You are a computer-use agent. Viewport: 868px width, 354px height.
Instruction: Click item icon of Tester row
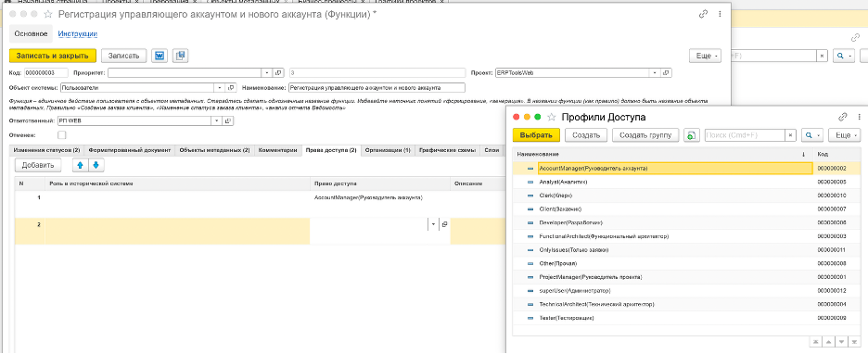coord(530,318)
